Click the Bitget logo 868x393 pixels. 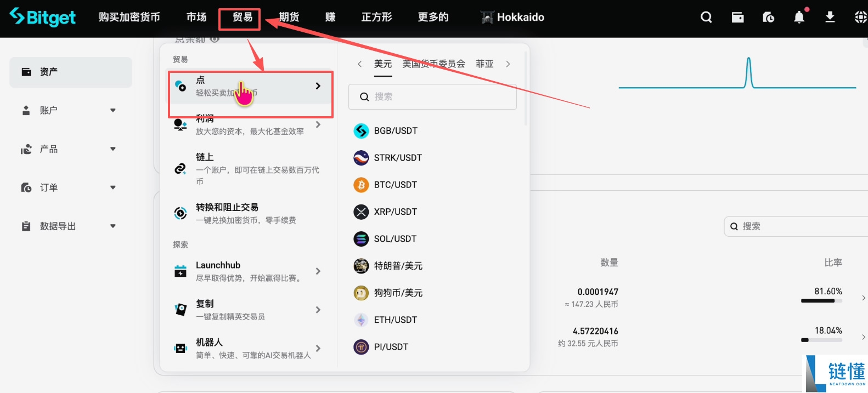[x=43, y=17]
